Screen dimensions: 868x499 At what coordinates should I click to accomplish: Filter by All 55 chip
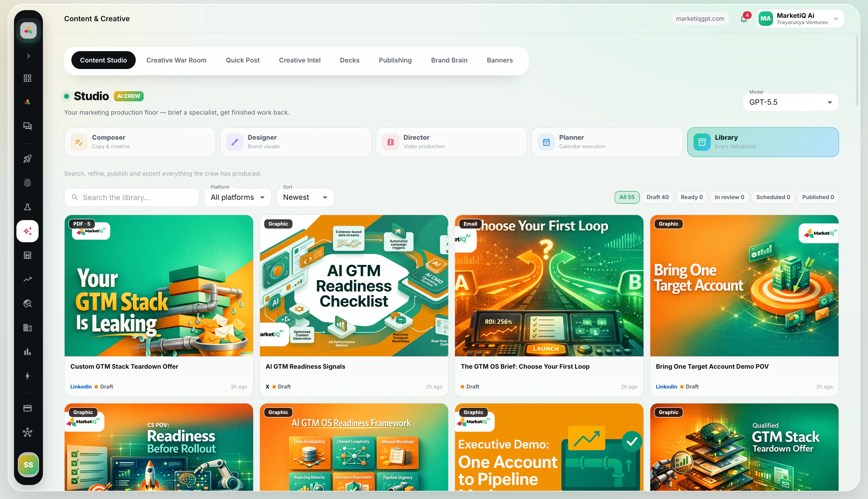(x=627, y=197)
